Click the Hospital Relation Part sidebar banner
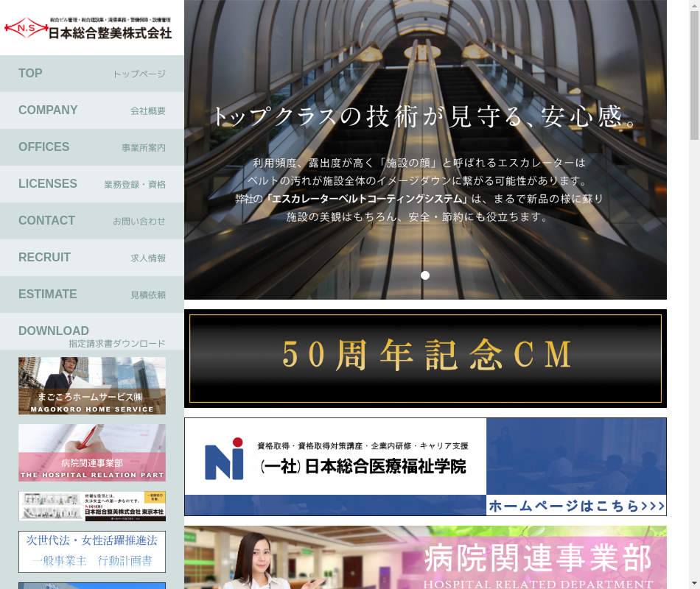700x589 pixels. pyautogui.click(x=91, y=452)
